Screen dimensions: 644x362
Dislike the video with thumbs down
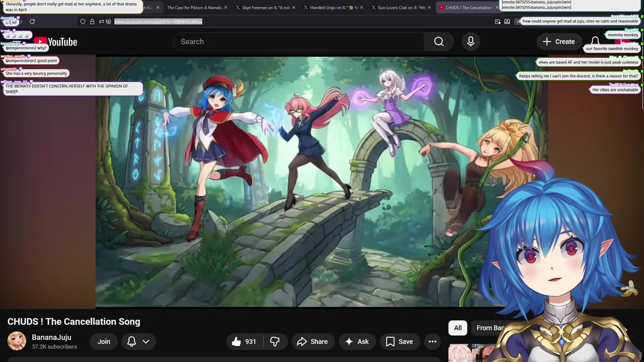pos(275,341)
